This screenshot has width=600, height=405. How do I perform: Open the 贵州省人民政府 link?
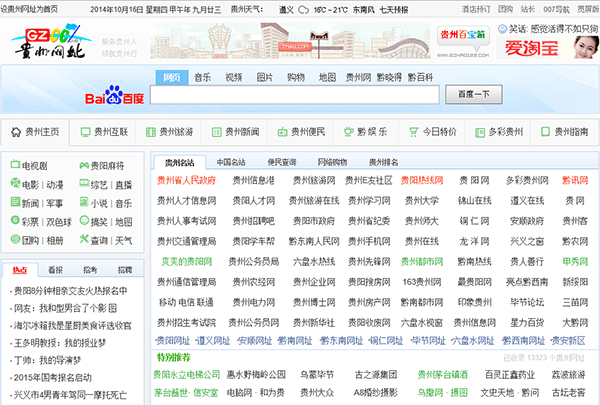pyautogui.click(x=186, y=181)
